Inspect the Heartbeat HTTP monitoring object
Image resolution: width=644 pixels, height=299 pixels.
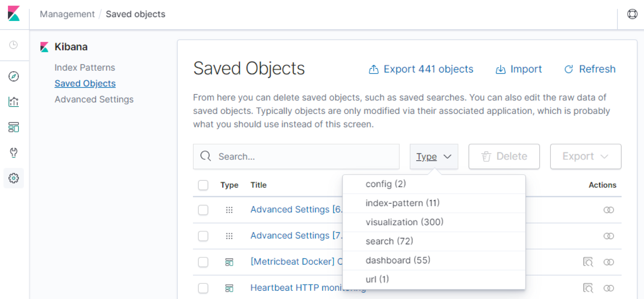[588, 288]
